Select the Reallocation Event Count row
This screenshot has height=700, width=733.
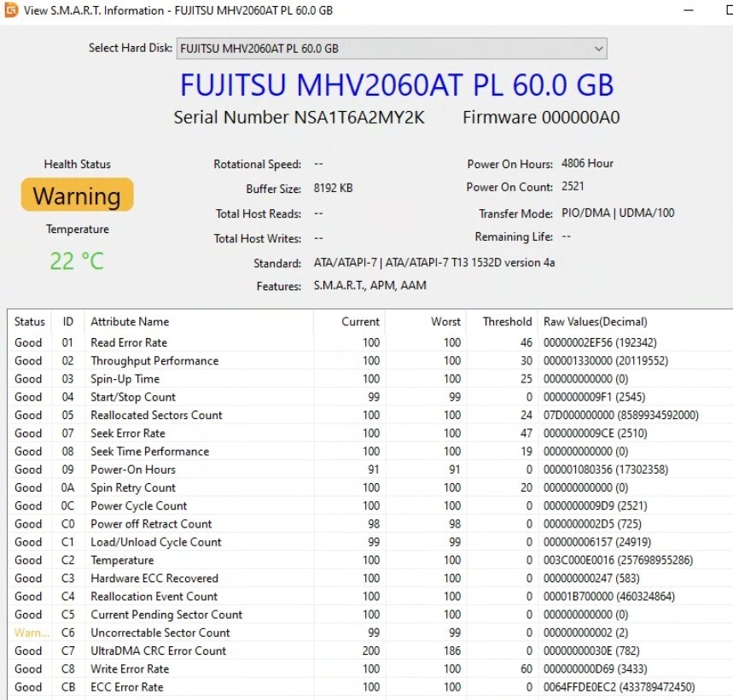(370, 597)
